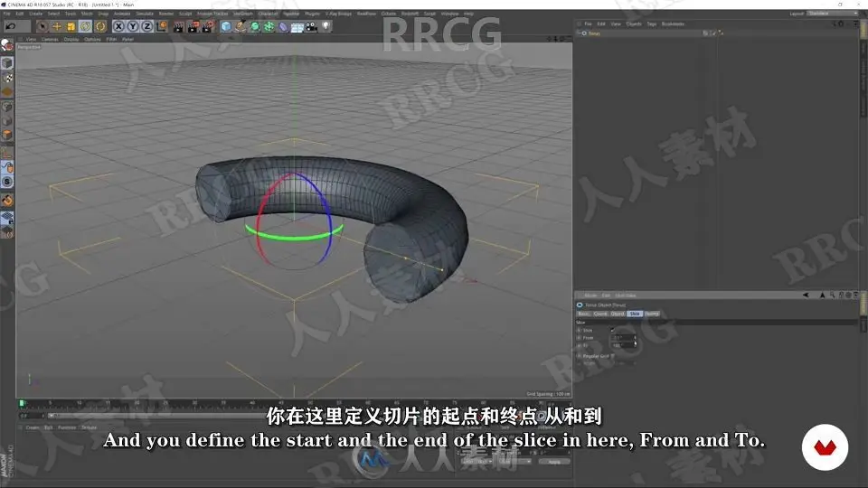Toggle the Y axis lock
This screenshot has width=868, height=488.
(133, 26)
